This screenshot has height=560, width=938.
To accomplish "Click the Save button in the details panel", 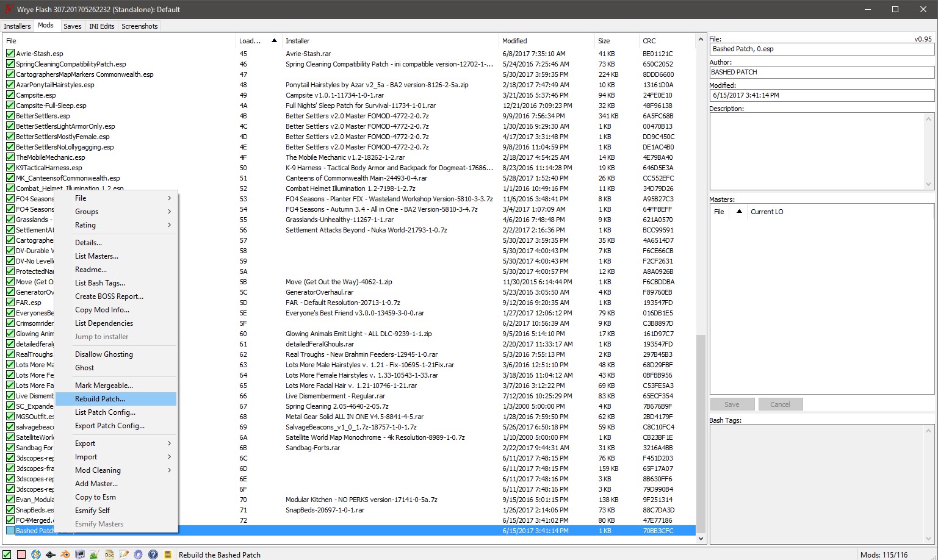I will pos(732,404).
